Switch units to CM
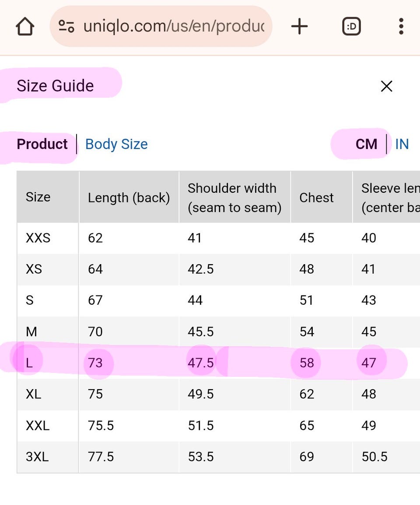This screenshot has width=420, height=505. point(366,144)
